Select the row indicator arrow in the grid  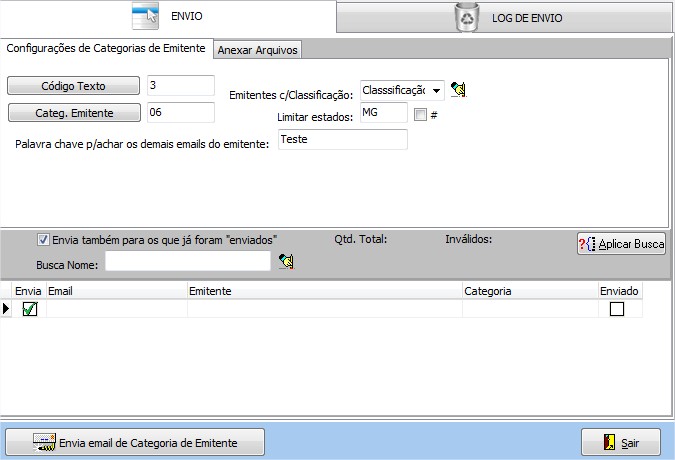point(7,309)
